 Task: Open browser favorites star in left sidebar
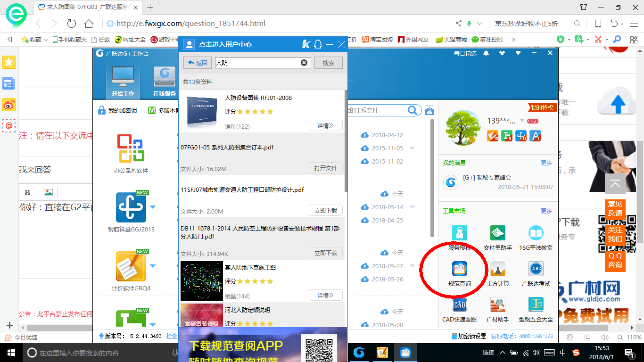[x=9, y=62]
